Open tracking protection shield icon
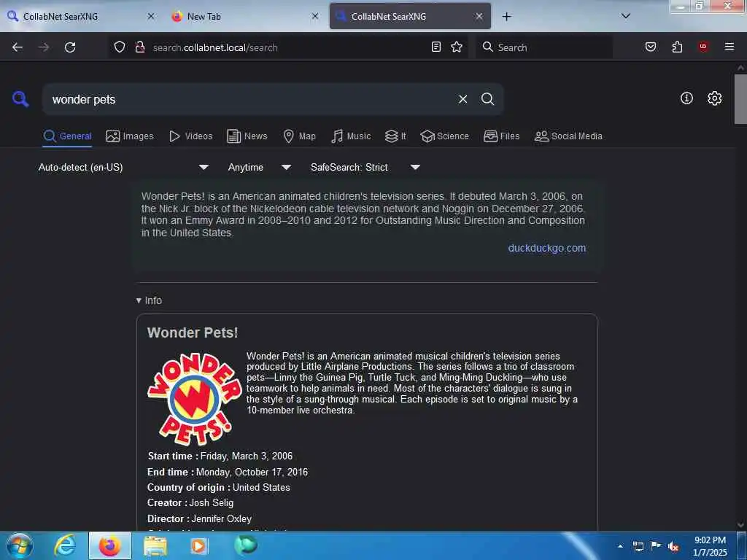Viewport: 747px width, 560px height. [120, 47]
